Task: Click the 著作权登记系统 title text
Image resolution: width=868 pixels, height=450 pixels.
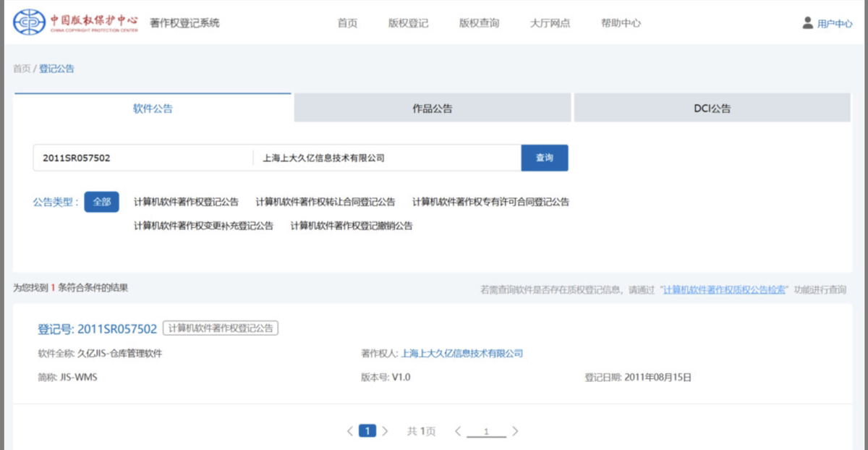Action: click(184, 23)
